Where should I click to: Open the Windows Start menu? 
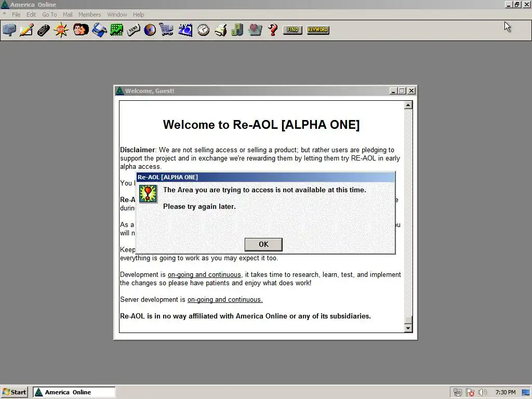[x=14, y=392]
